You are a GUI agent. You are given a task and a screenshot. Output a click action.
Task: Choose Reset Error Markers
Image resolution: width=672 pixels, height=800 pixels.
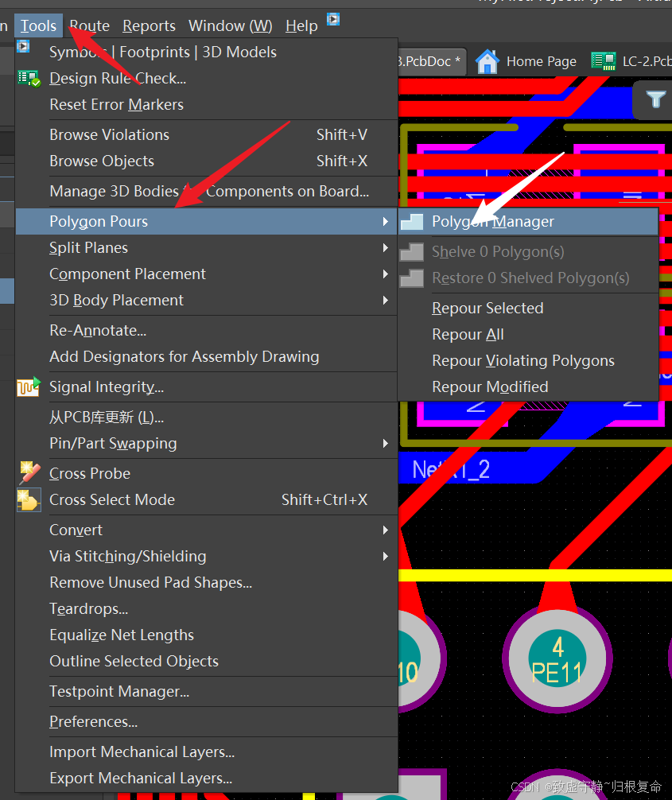(207, 105)
